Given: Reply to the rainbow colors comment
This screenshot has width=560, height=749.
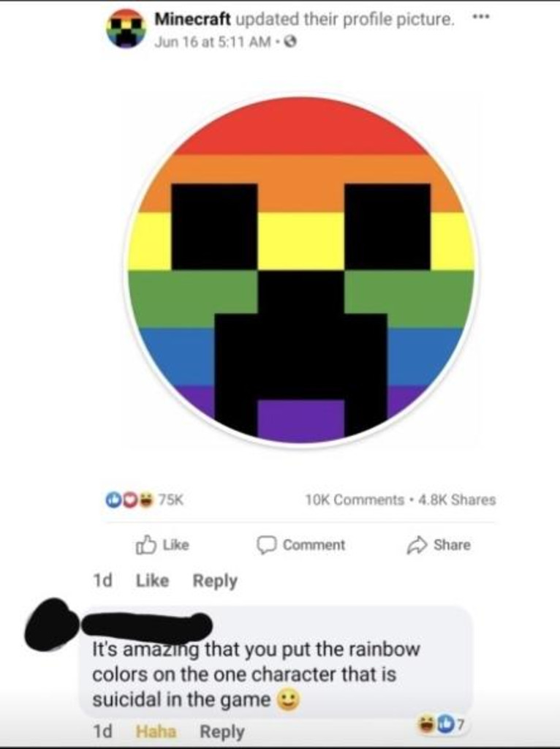Looking at the screenshot, I should pos(222,731).
